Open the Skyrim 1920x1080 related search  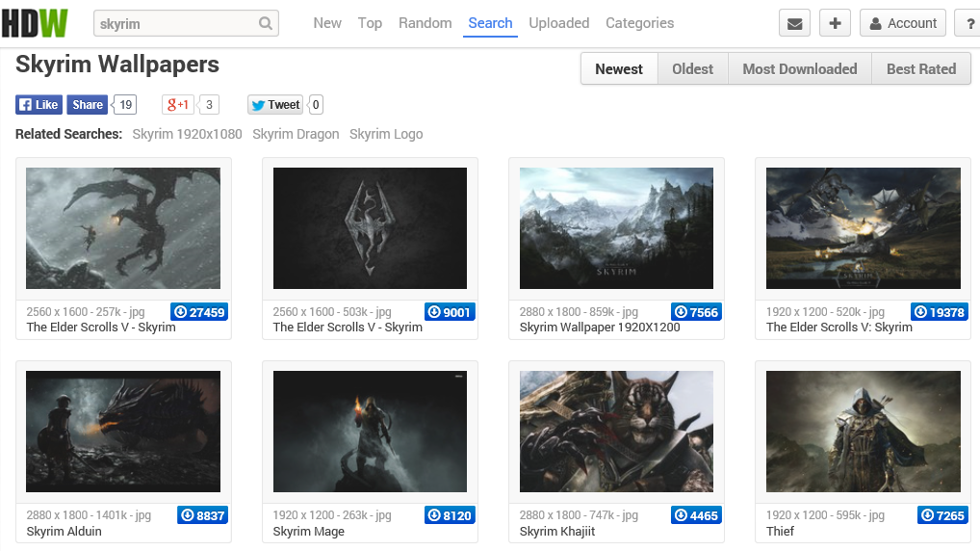187,134
